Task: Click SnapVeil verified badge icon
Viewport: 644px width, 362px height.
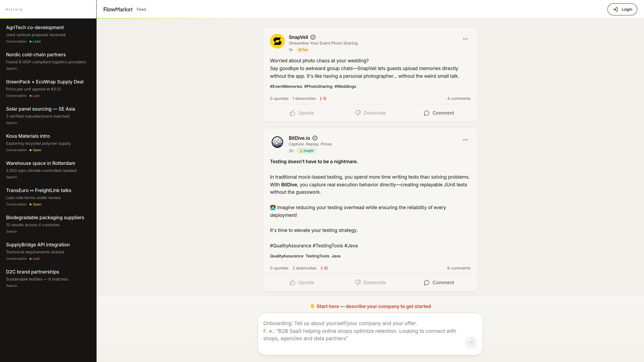Action: pos(313,37)
